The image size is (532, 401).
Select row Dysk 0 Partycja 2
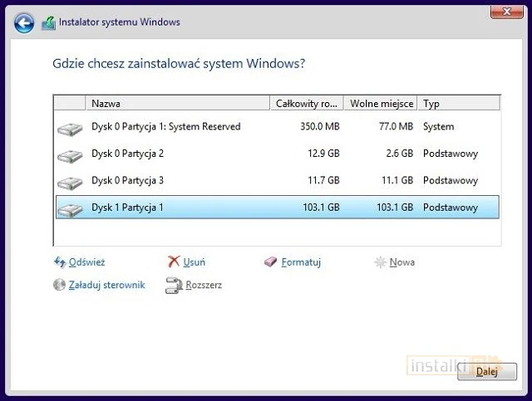(x=277, y=154)
